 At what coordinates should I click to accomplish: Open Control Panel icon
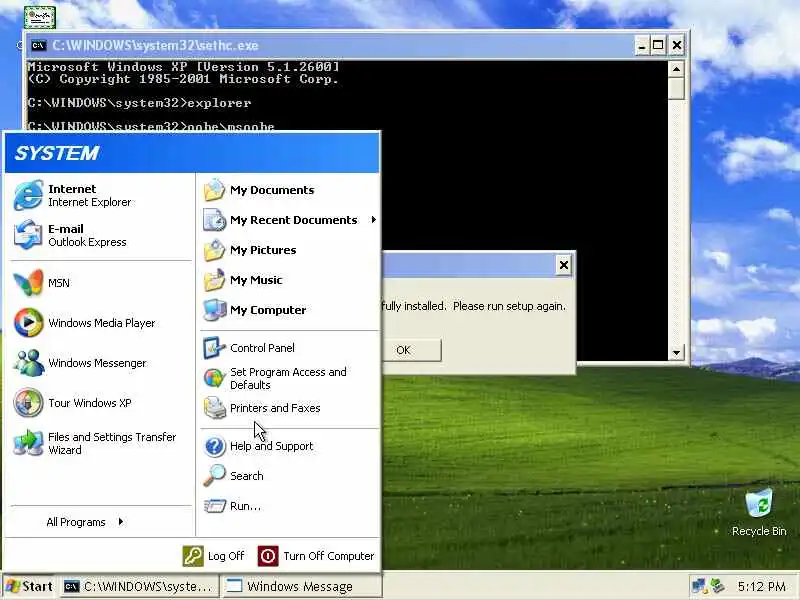pos(214,348)
